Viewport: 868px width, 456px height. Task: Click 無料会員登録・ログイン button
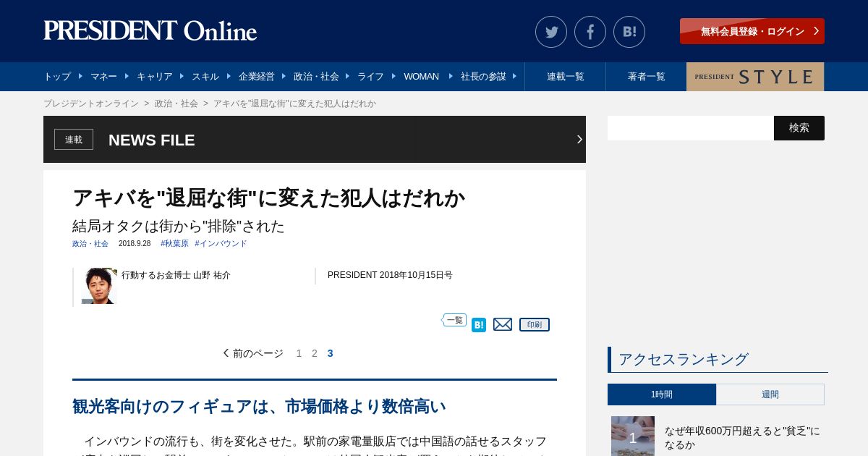752,31
